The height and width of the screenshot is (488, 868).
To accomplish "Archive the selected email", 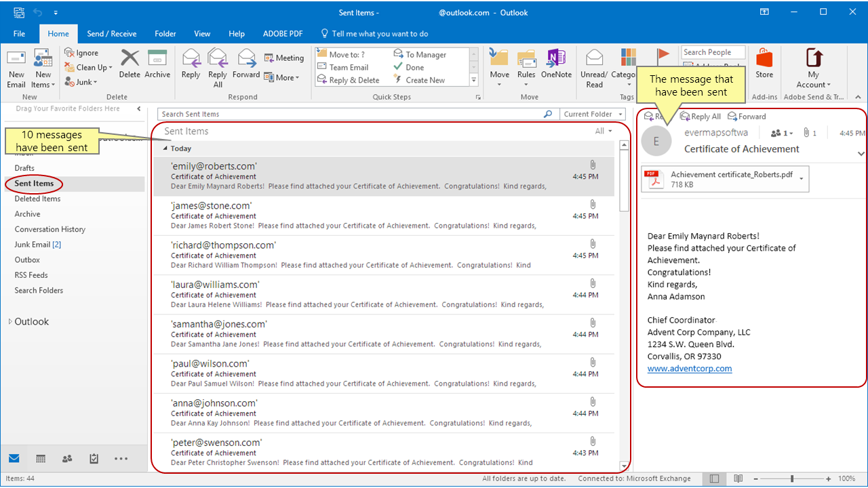I will (157, 67).
